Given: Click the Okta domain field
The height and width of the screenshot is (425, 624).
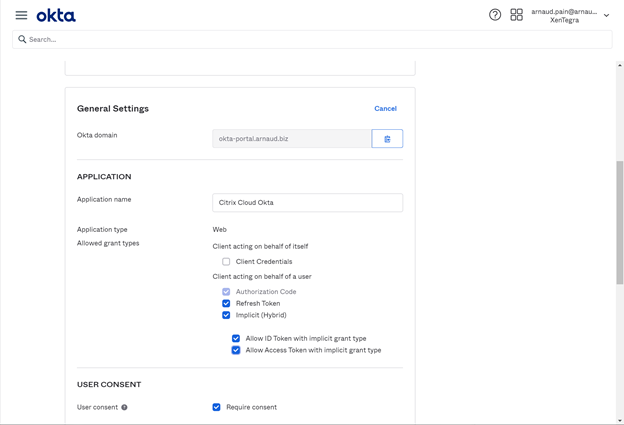Looking at the screenshot, I should [x=292, y=139].
